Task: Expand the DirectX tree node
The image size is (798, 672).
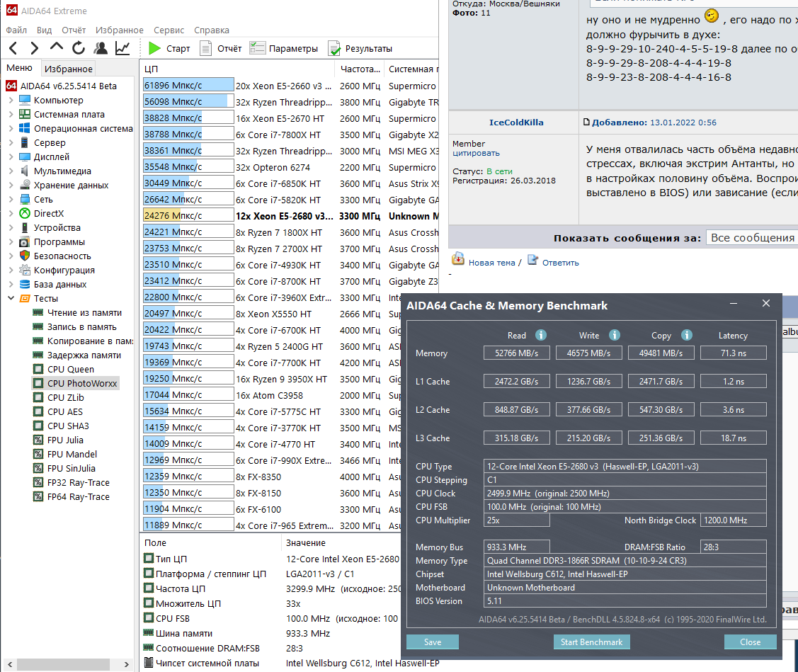Action: (x=11, y=213)
